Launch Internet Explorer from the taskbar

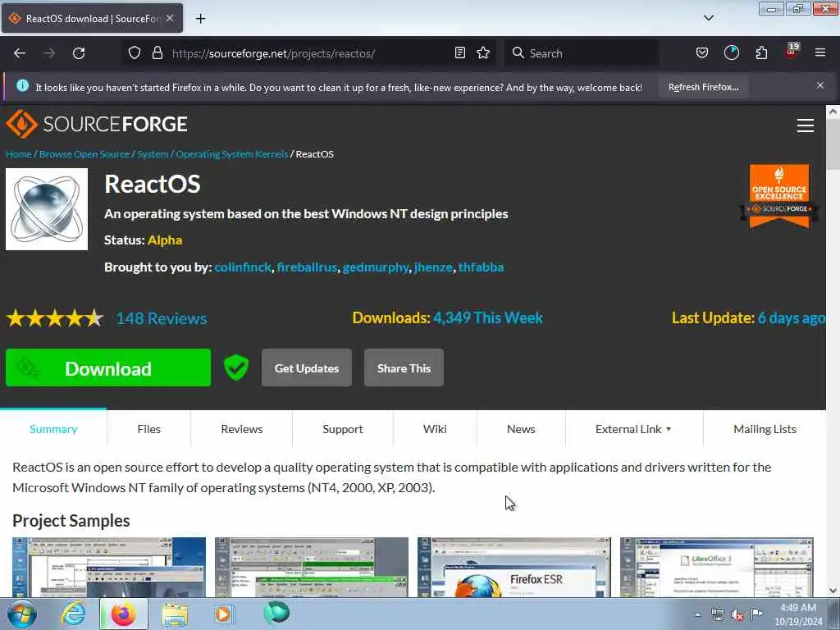(73, 614)
